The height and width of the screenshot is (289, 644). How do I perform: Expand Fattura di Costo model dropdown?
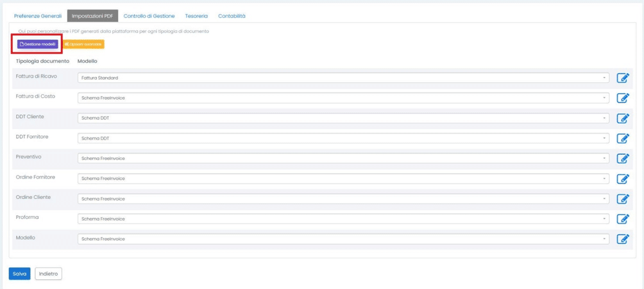coord(343,98)
